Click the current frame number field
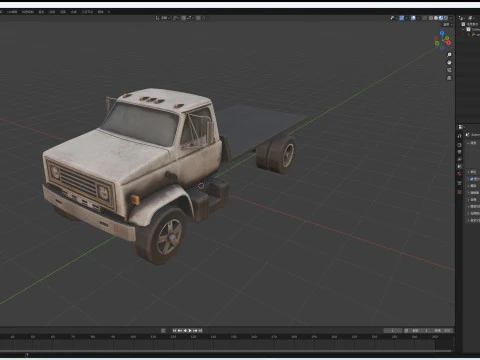 tap(393, 330)
